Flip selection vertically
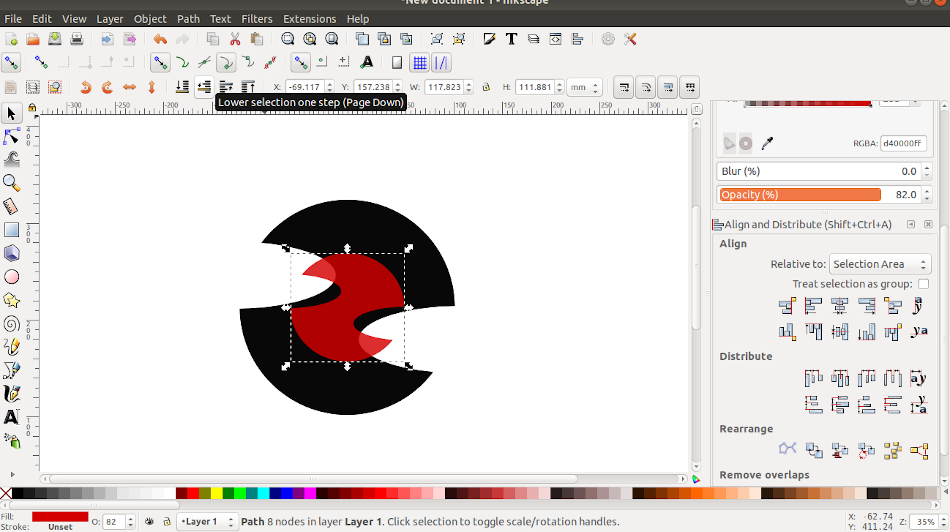Image resolution: width=950 pixels, height=532 pixels. 151,87
